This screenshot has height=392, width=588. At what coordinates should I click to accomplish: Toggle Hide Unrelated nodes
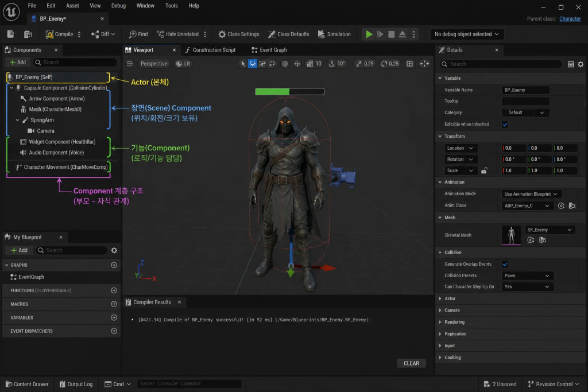[x=177, y=34]
